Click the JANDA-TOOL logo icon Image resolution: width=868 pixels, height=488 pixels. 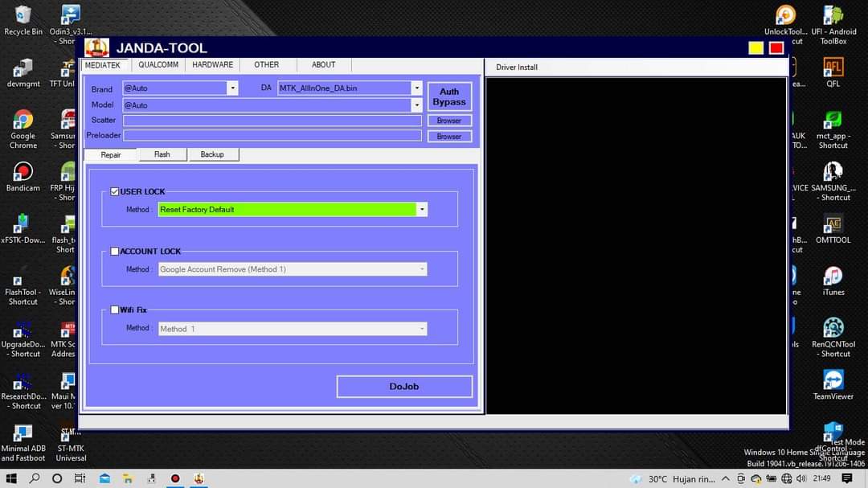(x=97, y=47)
